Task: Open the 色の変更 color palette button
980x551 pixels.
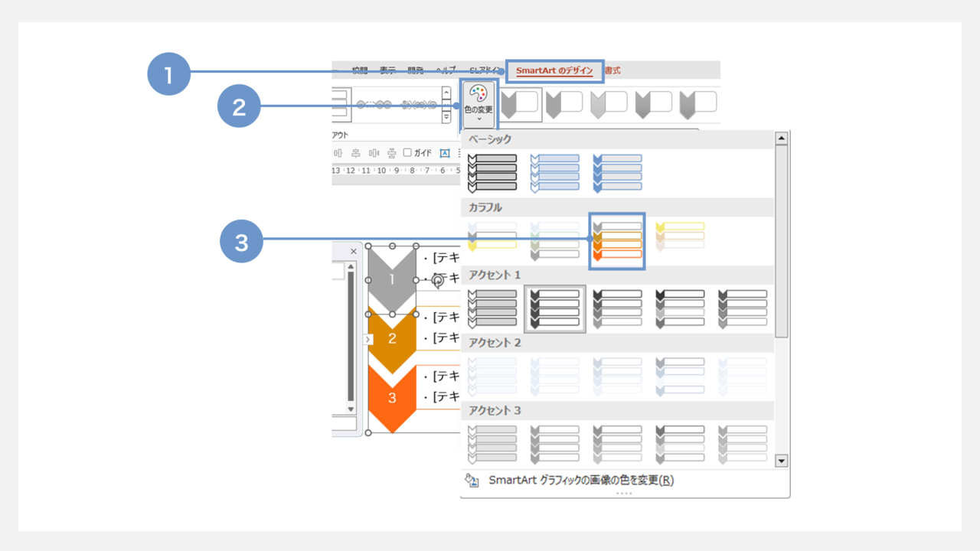Action: tap(479, 104)
